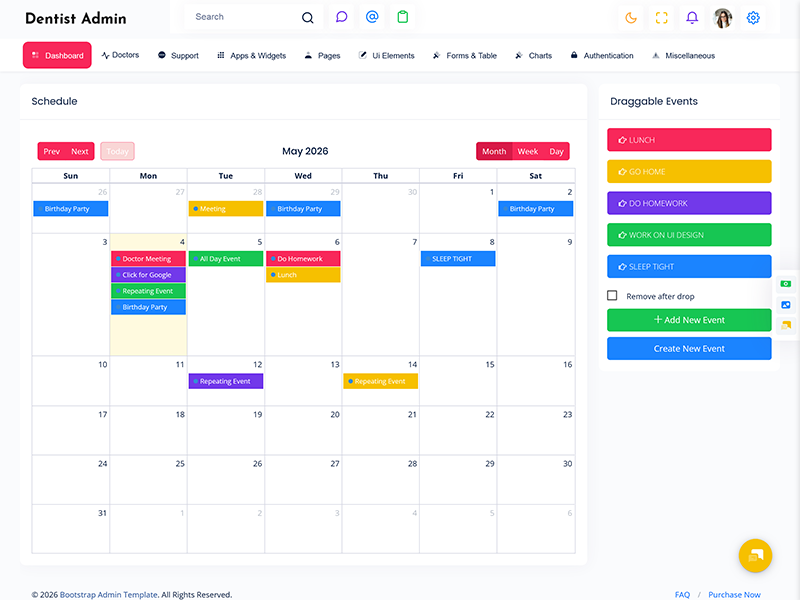Click the Bootstrap Admin Template footer link
The height and width of the screenshot is (600, 800).
(x=109, y=594)
